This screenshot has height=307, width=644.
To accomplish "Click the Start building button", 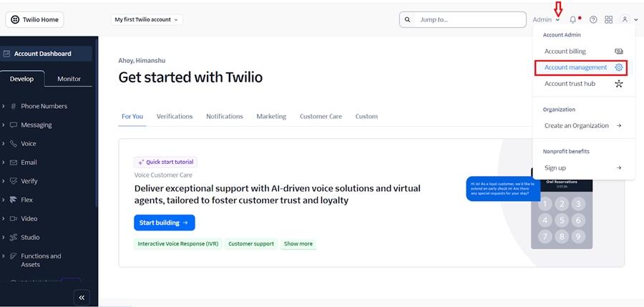I will (164, 223).
